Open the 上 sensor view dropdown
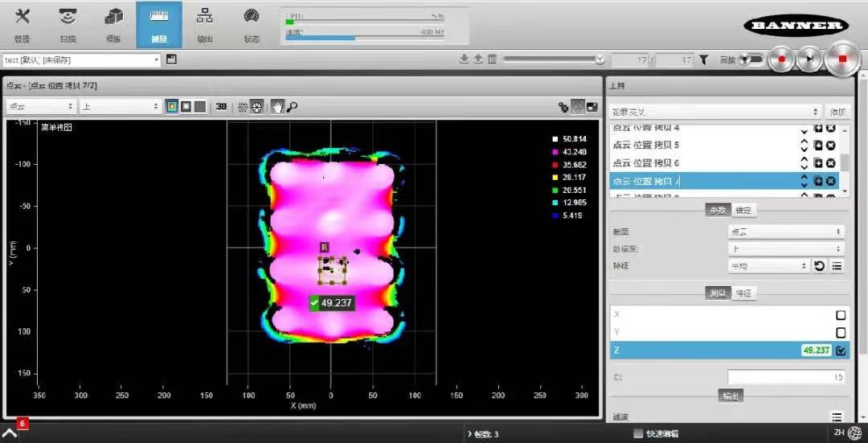The height and width of the screenshot is (443, 868). (x=120, y=107)
